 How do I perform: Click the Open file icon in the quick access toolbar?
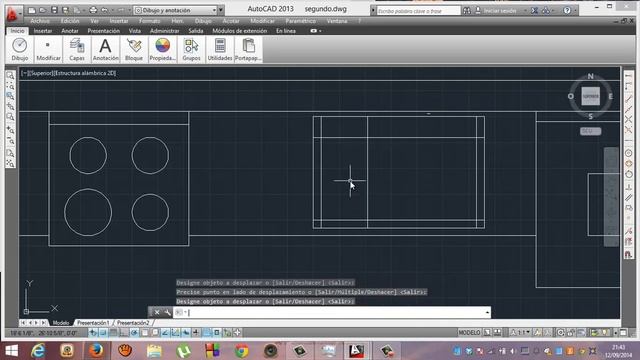pyautogui.click(x=42, y=10)
